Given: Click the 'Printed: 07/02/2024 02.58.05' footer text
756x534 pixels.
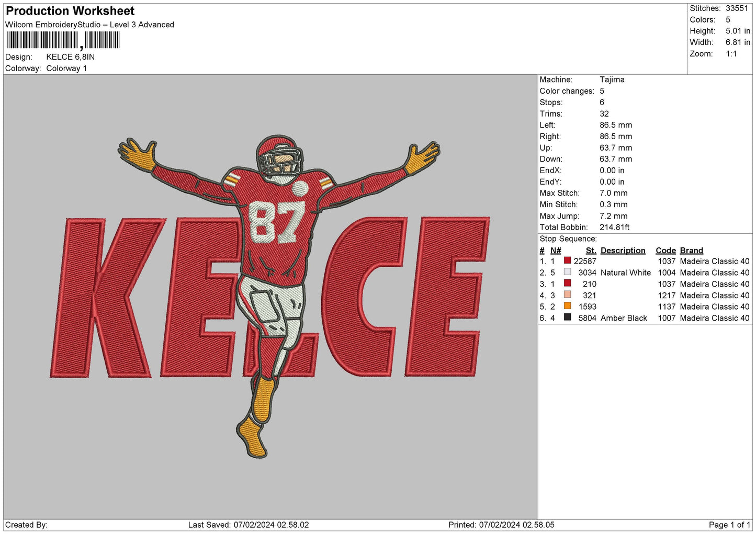Looking at the screenshot, I should tap(501, 525).
